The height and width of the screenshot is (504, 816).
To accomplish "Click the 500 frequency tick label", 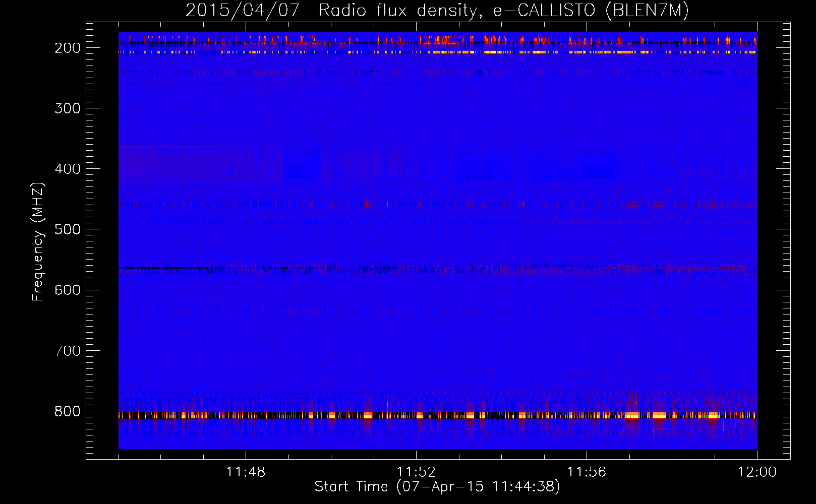I will point(68,229).
